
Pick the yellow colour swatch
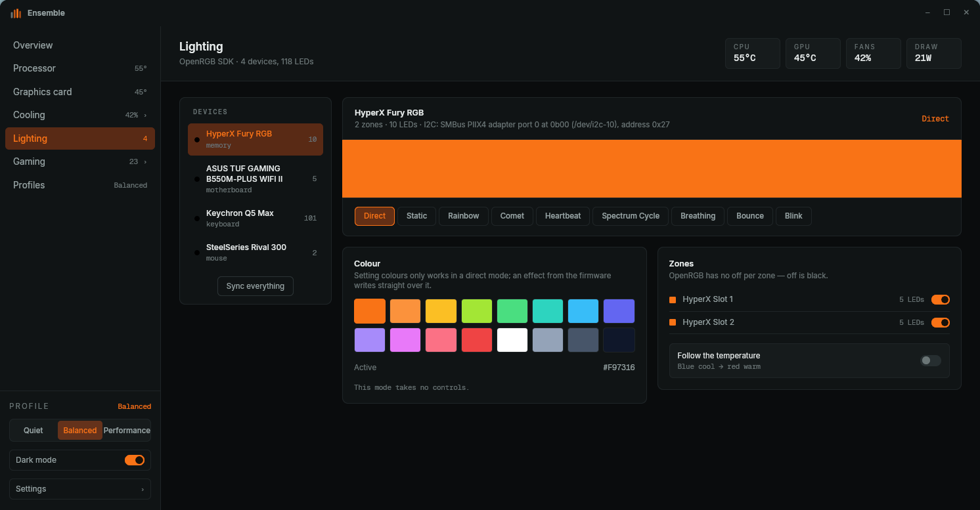tap(441, 311)
